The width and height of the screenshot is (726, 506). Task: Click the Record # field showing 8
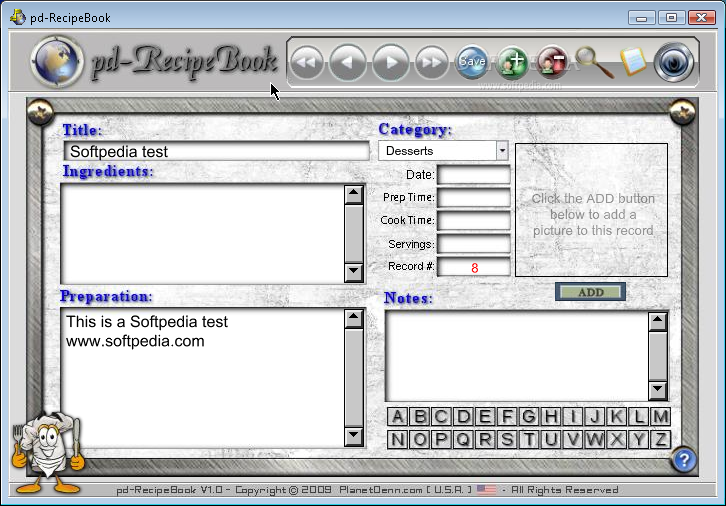pos(474,267)
